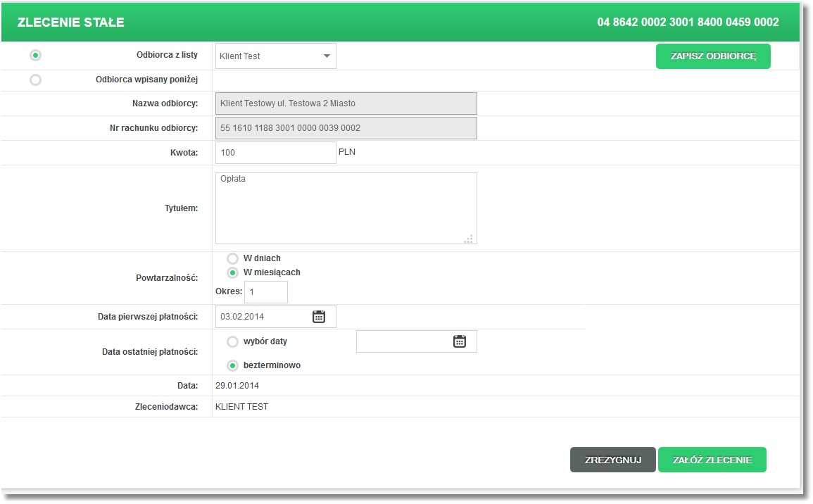Choose 'W miesiącach' repeat option
This screenshot has height=504, width=813.
click(233, 272)
